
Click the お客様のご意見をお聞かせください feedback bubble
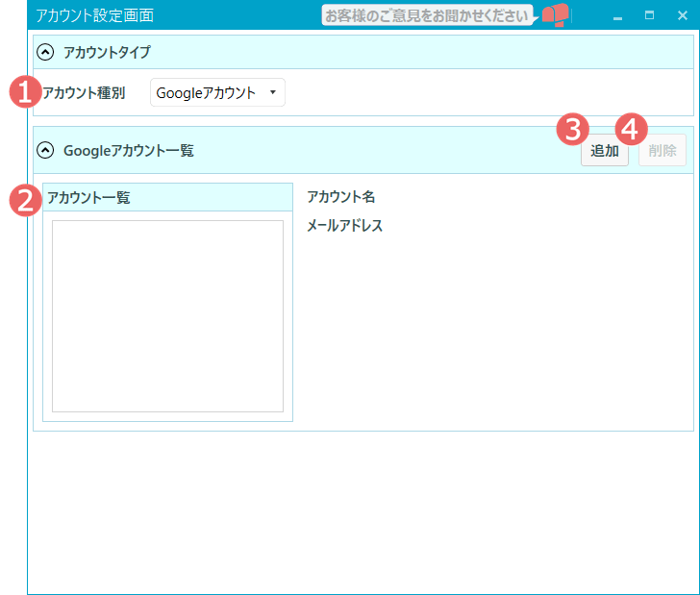427,15
